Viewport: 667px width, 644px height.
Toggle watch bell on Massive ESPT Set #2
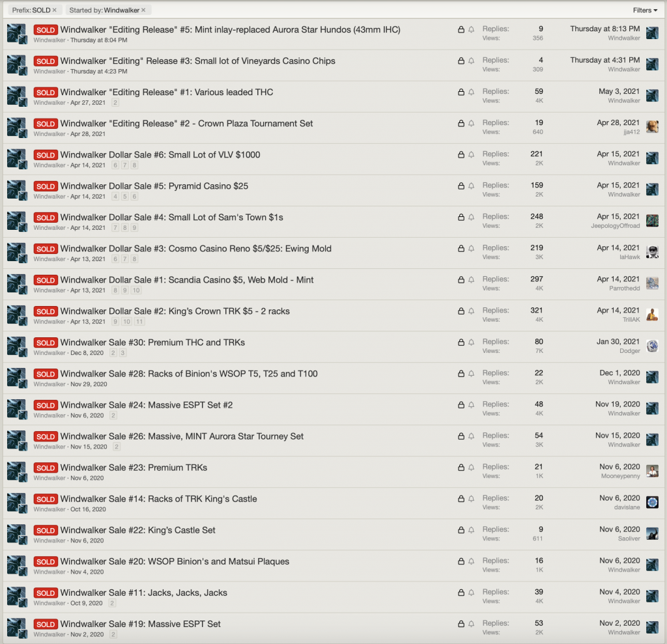pos(471,405)
